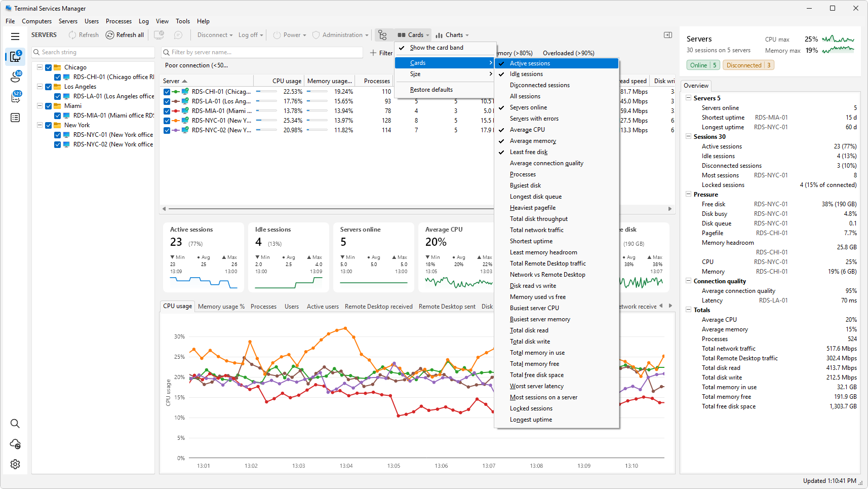The height and width of the screenshot is (489, 868).
Task: Open the Size submenu
Action: [x=445, y=74]
